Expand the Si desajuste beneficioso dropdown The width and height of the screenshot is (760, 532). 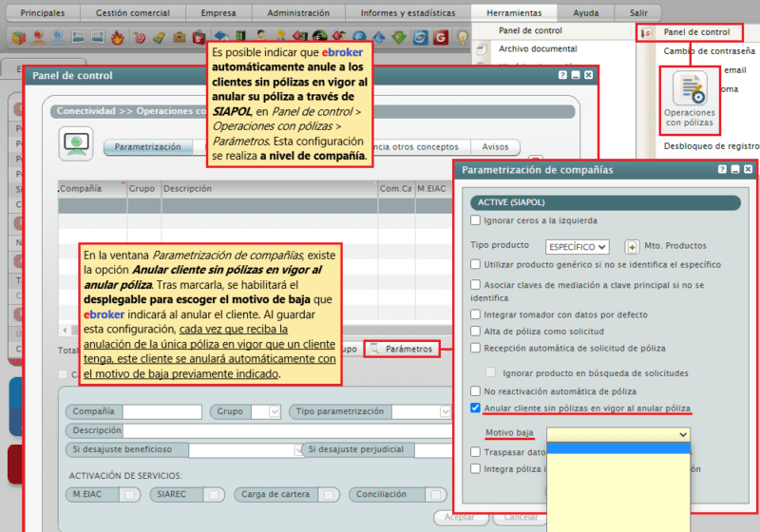click(x=298, y=450)
